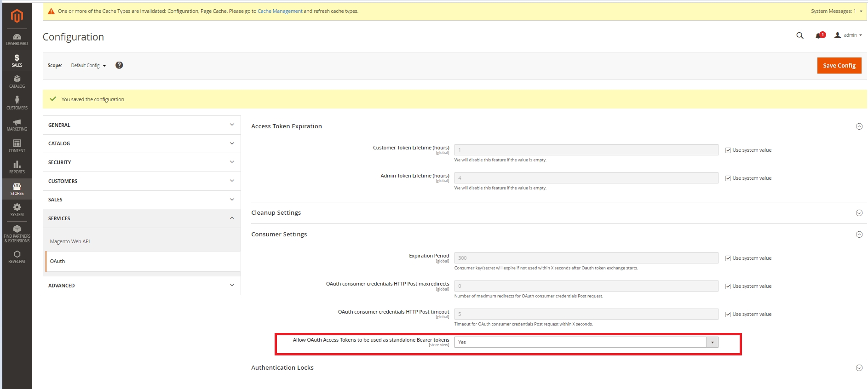Viewport: 868px width, 389px height.
Task: Toggle Use system value for Expiration Period
Action: coord(728,258)
